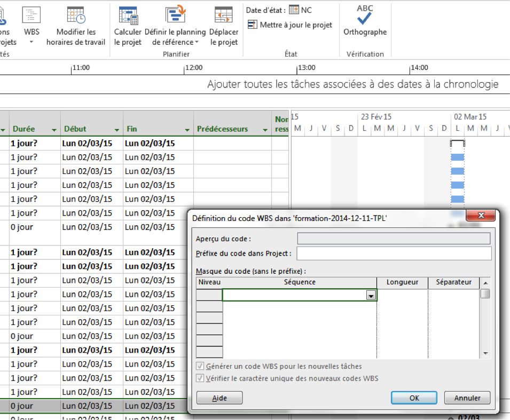Click the Fin column header
The image size is (510, 420).
[x=158, y=123]
